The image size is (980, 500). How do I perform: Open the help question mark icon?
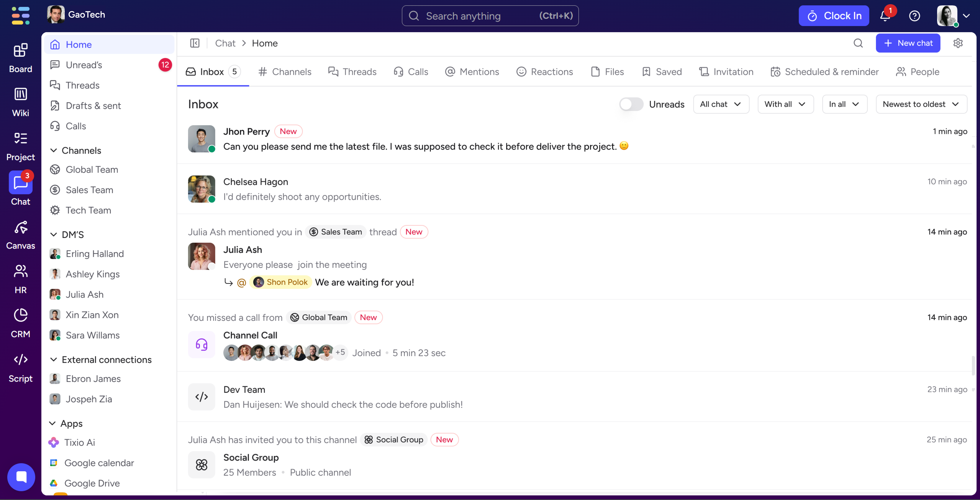(914, 16)
